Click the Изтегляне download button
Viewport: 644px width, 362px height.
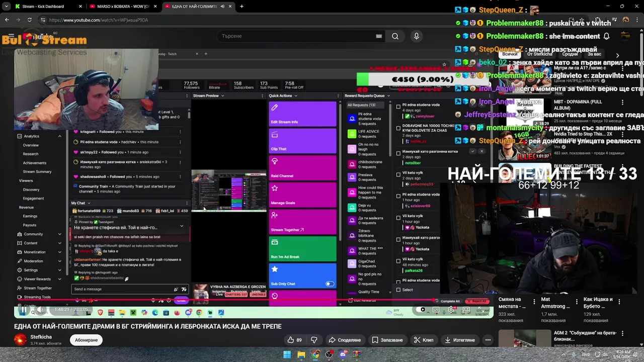(460, 340)
